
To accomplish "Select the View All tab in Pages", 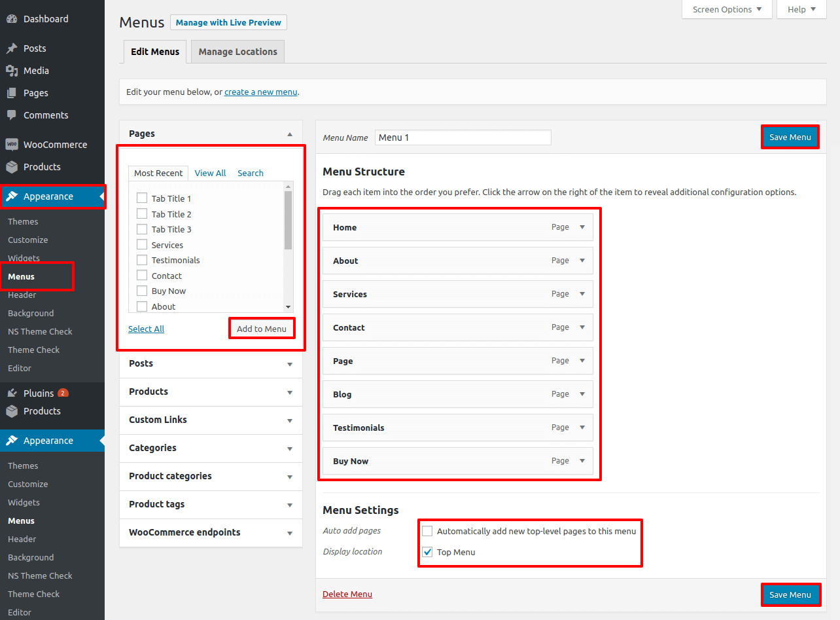I will 210,172.
